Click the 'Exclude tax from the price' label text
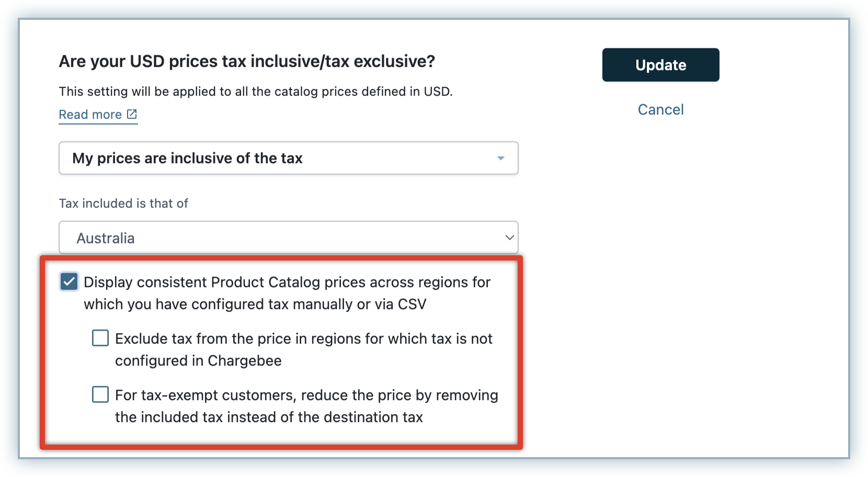This screenshot has width=868, height=477. [x=303, y=339]
